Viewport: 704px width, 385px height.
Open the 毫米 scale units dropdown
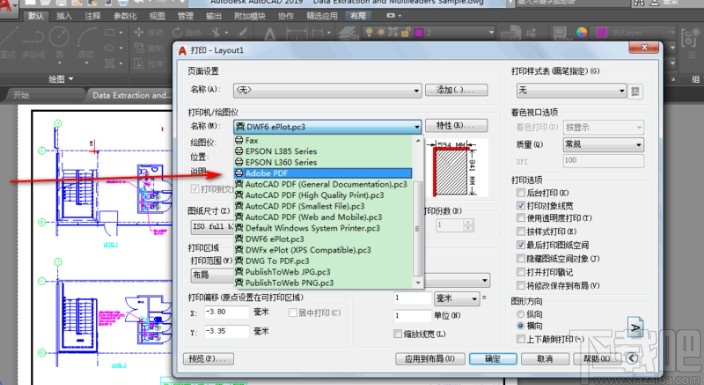click(x=457, y=298)
